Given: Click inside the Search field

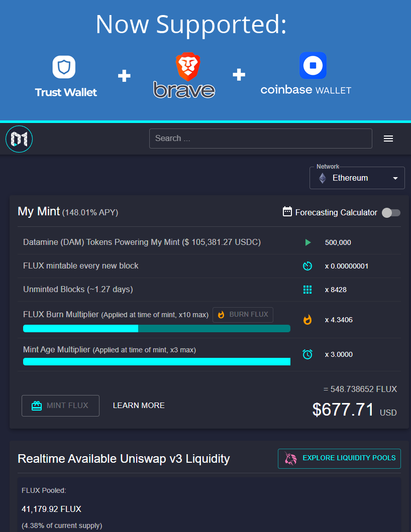Looking at the screenshot, I should click(260, 138).
